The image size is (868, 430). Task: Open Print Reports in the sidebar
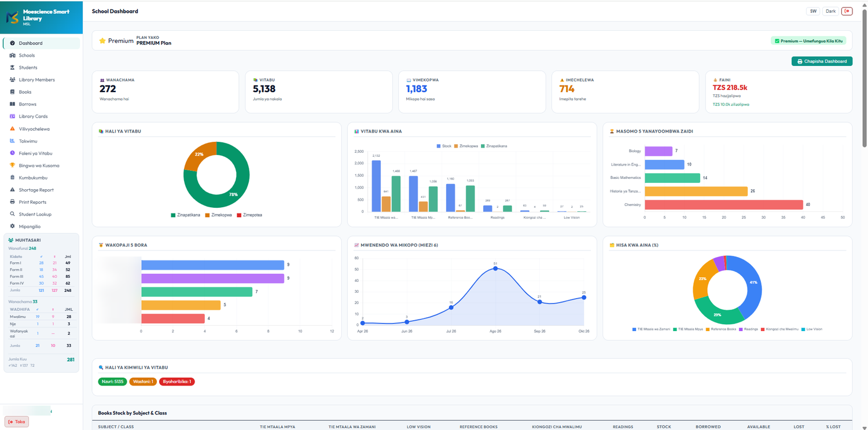pyautogui.click(x=42, y=202)
